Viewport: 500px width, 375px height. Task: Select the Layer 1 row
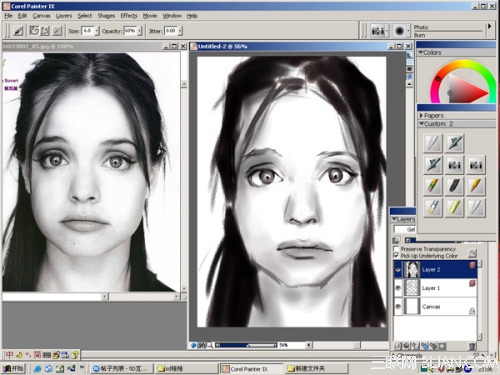click(x=435, y=288)
